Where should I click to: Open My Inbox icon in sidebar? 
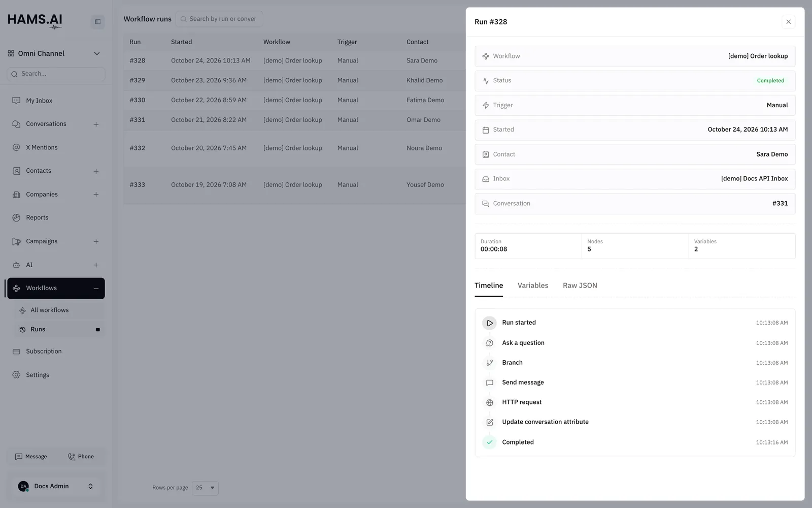tap(16, 101)
